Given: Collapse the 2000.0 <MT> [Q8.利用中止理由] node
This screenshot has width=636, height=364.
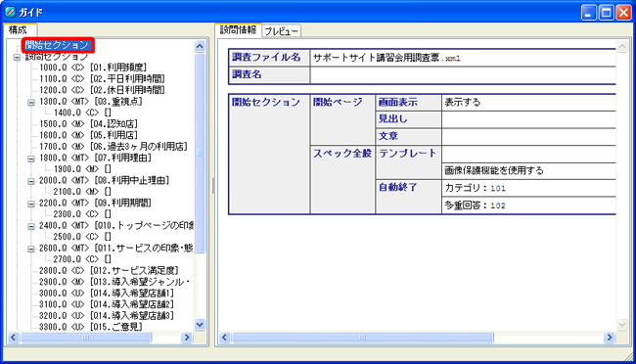Looking at the screenshot, I should (31, 181).
